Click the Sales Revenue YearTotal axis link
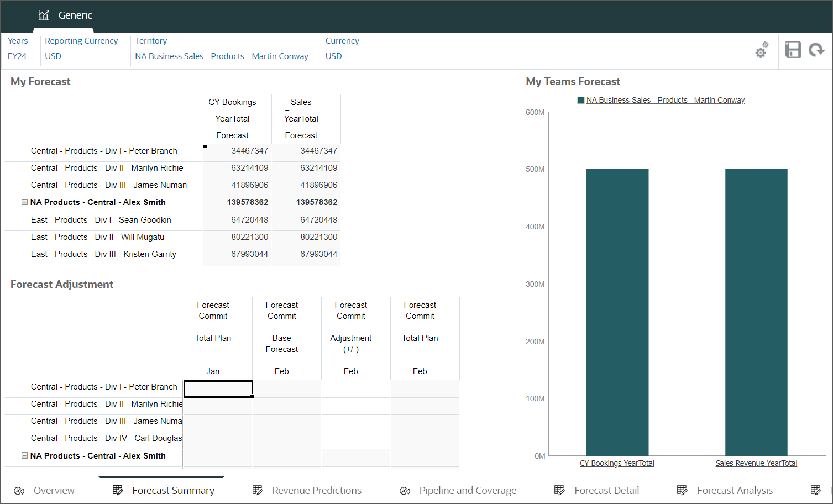 click(x=756, y=463)
